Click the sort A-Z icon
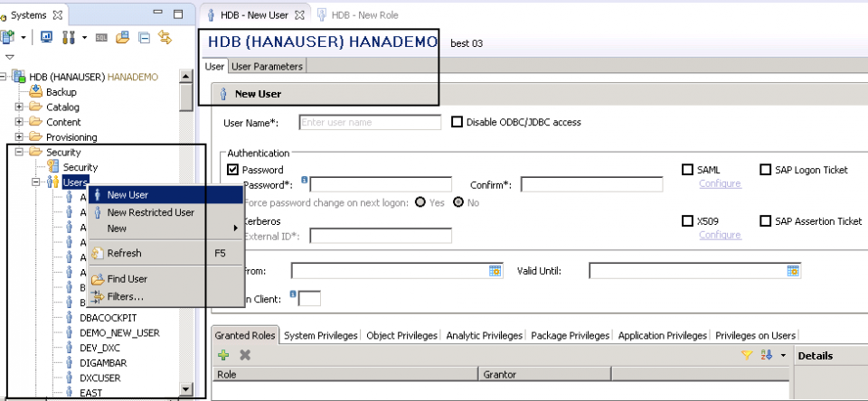This screenshot has width=868, height=401. click(x=767, y=355)
